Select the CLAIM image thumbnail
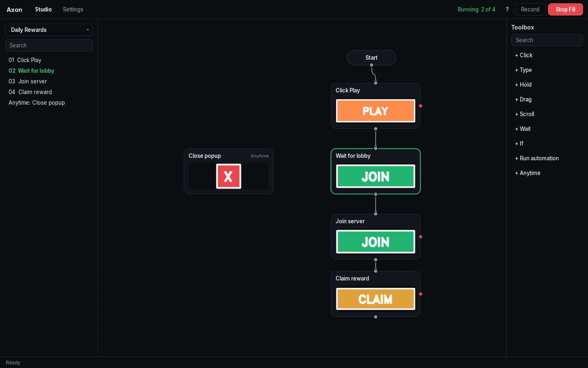Screen dimensions: 588x368 [x=376, y=299]
